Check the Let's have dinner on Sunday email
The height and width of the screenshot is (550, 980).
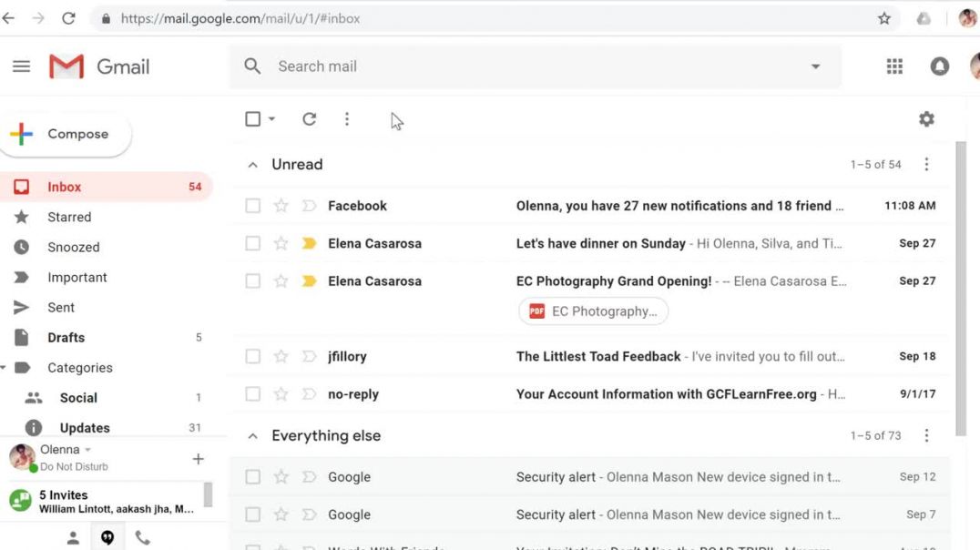tap(252, 243)
